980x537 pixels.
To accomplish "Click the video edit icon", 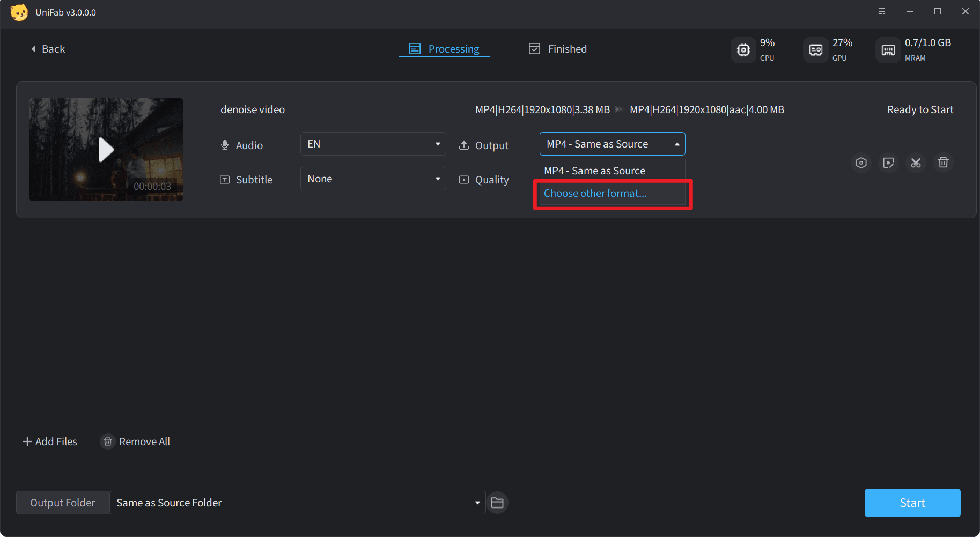I will coord(888,163).
